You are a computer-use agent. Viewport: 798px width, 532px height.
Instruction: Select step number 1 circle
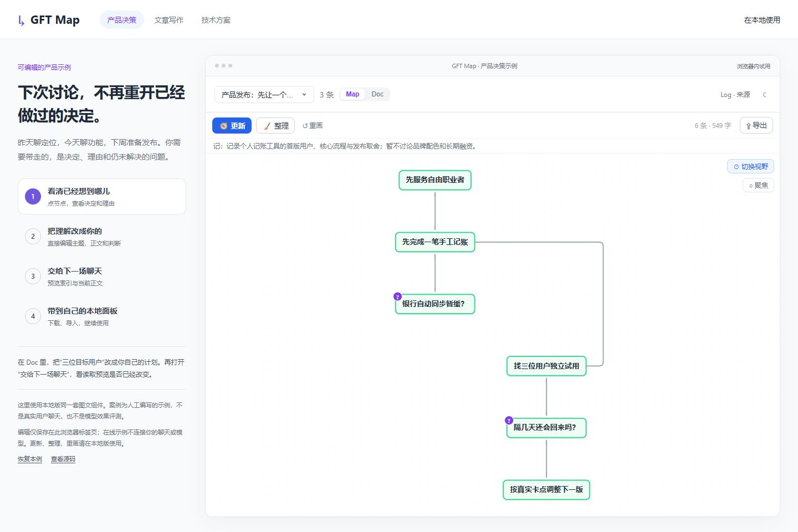click(33, 197)
